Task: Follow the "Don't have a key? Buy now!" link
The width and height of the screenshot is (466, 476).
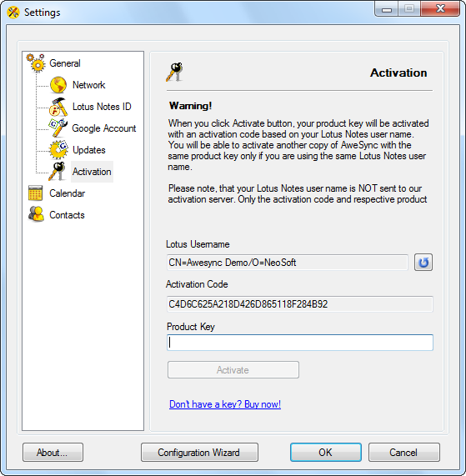Action: point(225,404)
